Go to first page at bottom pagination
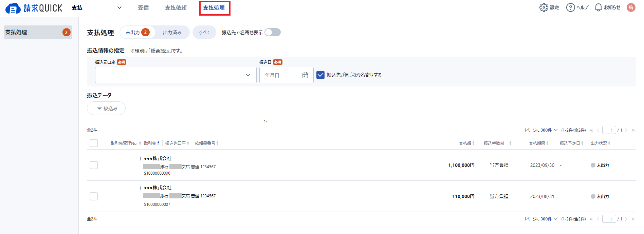The height and width of the screenshot is (234, 644). (591, 219)
